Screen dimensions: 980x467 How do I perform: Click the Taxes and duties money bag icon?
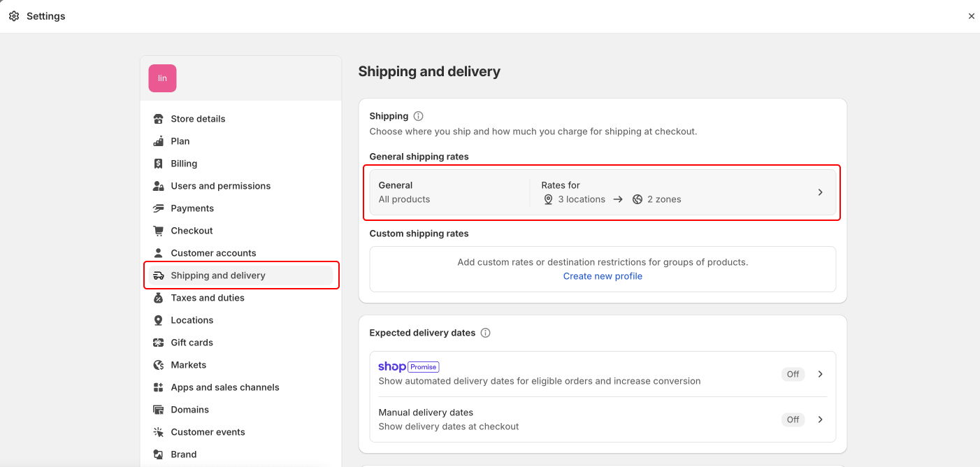[x=158, y=298]
